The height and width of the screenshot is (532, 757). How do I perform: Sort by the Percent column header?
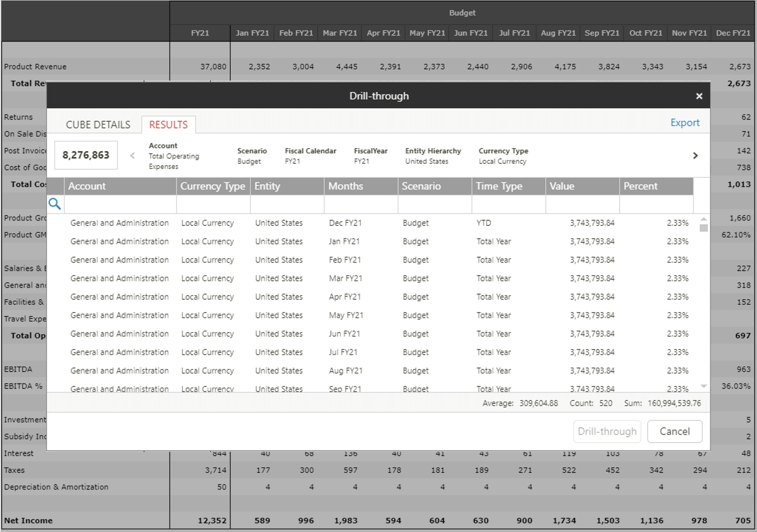tap(656, 186)
